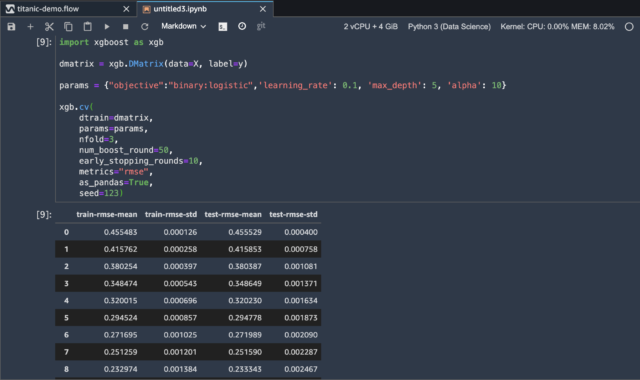Image resolution: width=640 pixels, height=380 pixels.
Task: Click the dmatrix = xgb.DMatrix code line
Action: pos(153,64)
